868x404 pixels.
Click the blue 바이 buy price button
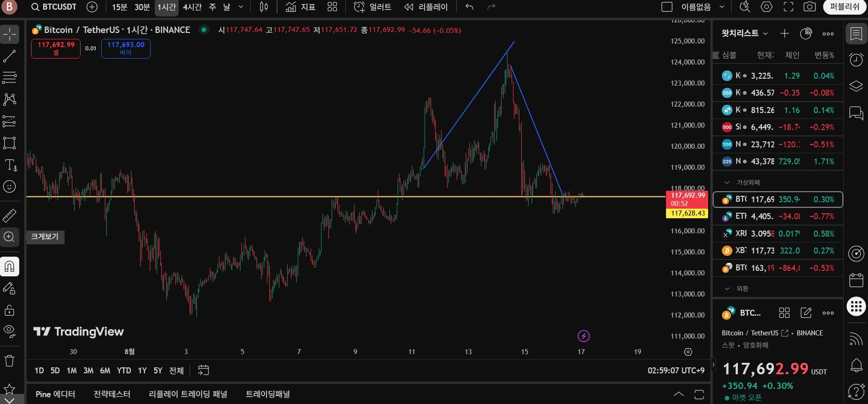126,48
